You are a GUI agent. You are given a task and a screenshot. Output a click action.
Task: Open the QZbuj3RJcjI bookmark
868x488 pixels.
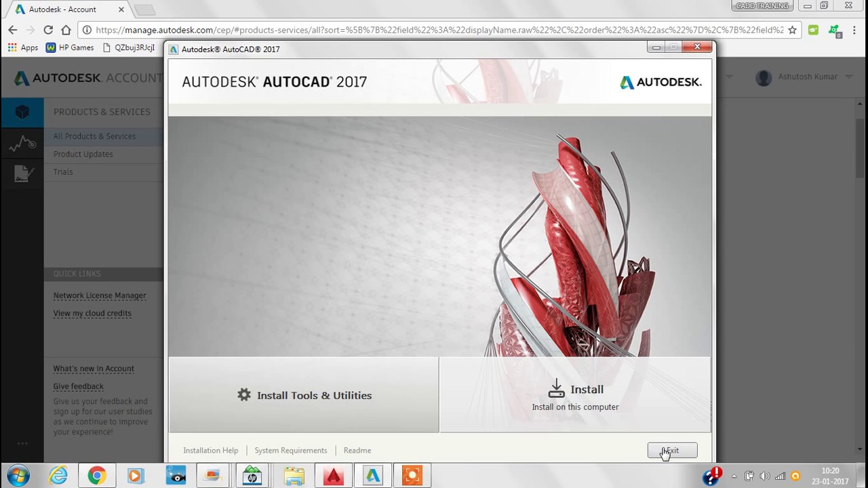click(129, 47)
